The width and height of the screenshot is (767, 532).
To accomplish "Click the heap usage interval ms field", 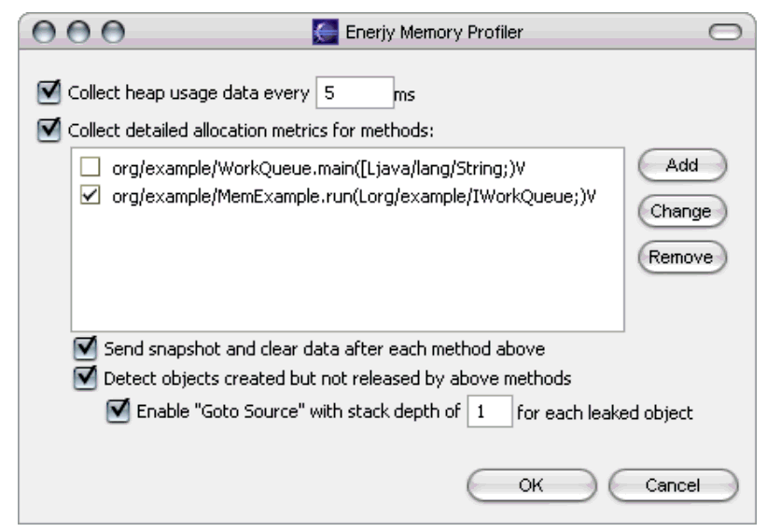I will coord(355,93).
